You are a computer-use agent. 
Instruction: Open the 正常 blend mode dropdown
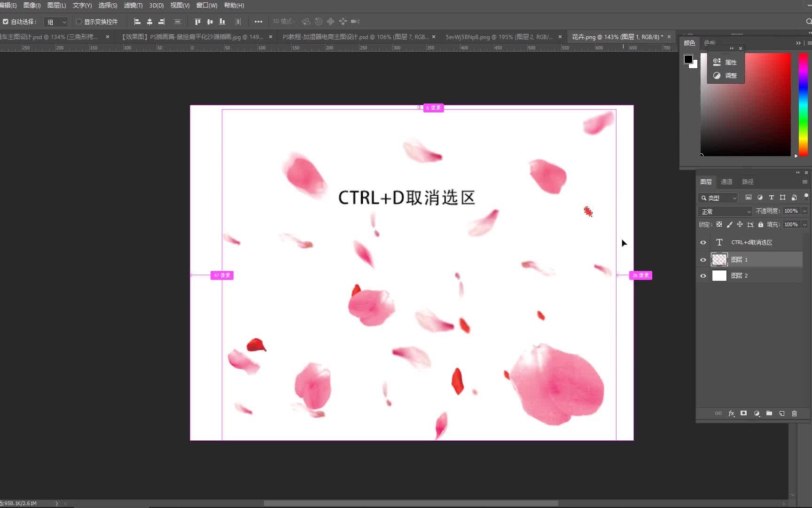[725, 212]
